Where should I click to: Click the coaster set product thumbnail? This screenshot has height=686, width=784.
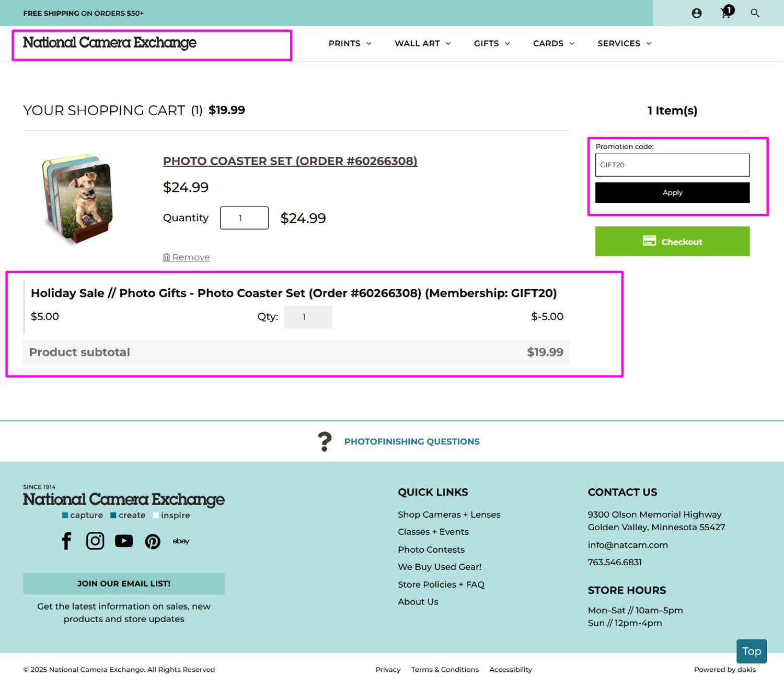77,199
